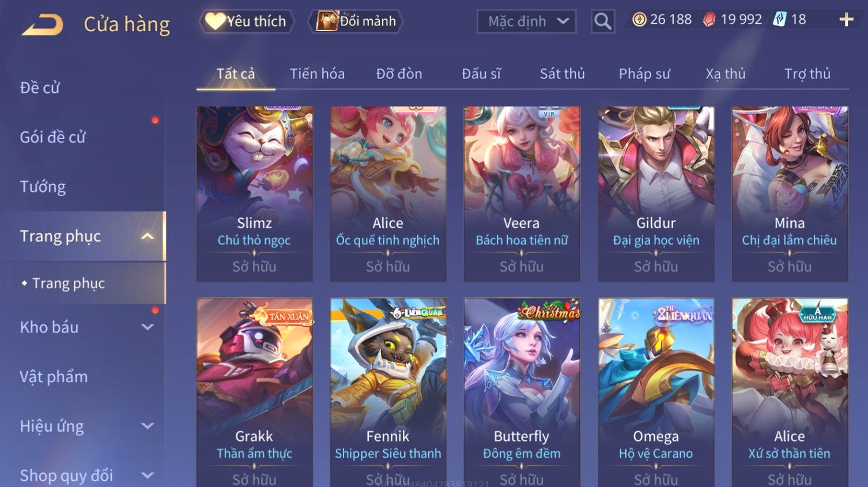The width and height of the screenshot is (868, 487).
Task: Expand the Shop quy đổi section
Action: 148,476
